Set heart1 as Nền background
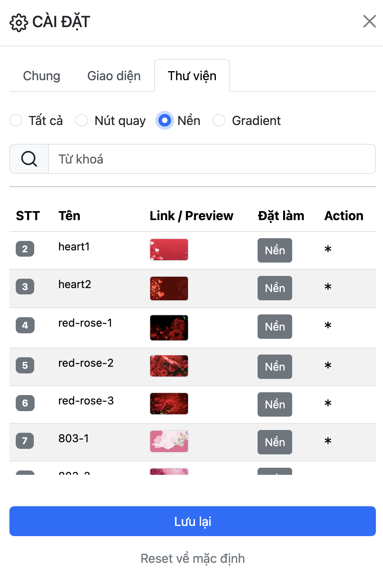383x588 pixels. click(x=275, y=250)
